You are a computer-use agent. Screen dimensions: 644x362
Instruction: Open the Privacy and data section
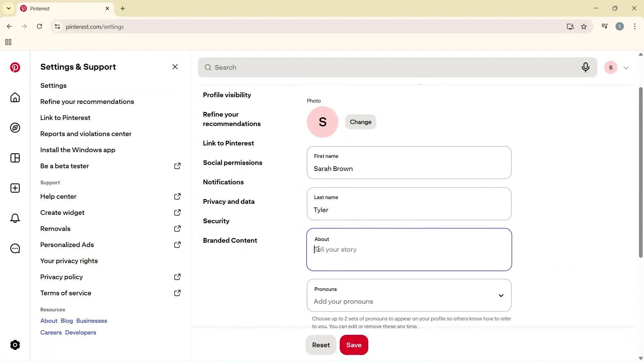coord(229,201)
